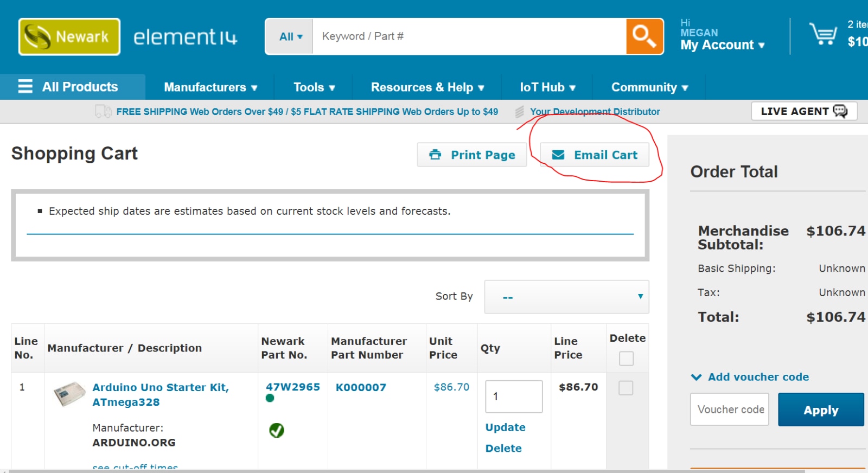Click the Voucher code input field
The width and height of the screenshot is (868, 473).
[730, 410]
